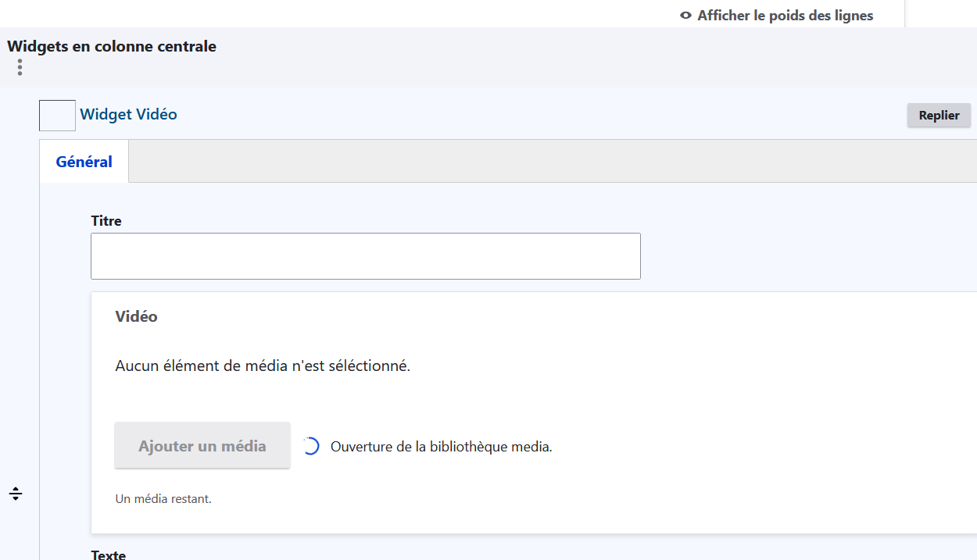
Task: Switch to the Général tab
Action: 84,162
